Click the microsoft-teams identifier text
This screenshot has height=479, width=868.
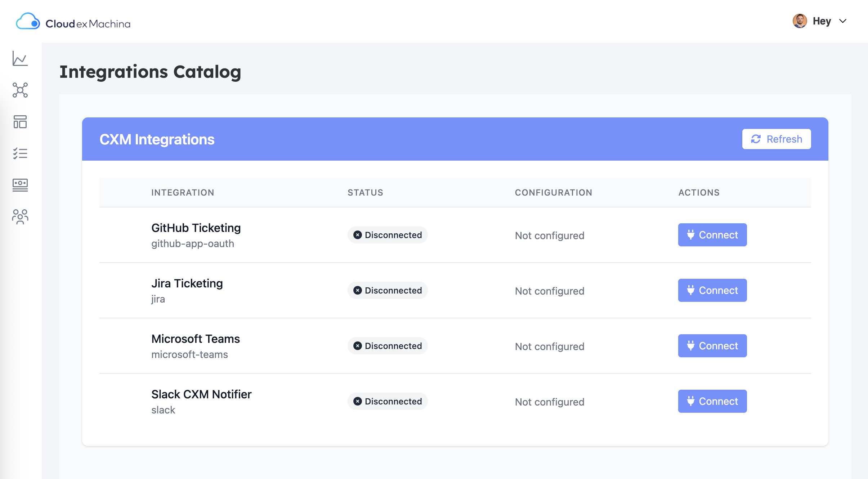coord(189,355)
